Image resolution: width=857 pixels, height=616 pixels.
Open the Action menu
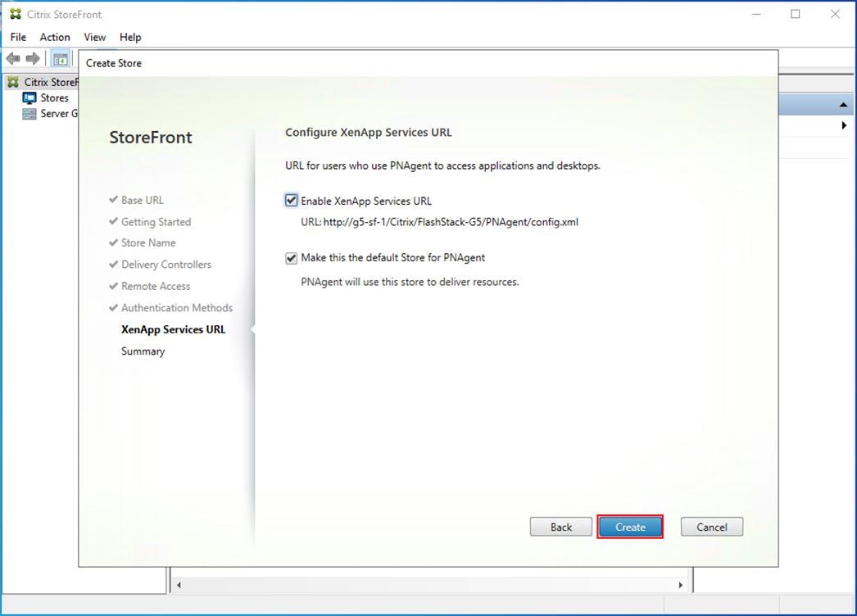(x=55, y=37)
